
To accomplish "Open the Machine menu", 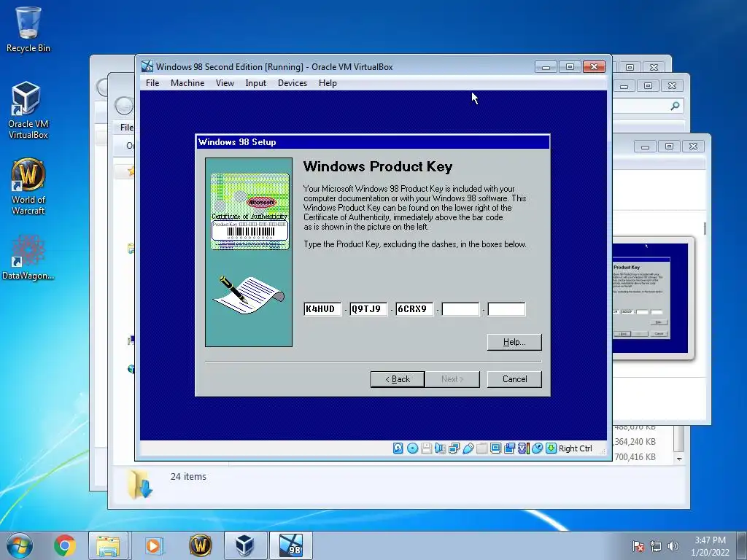I will point(187,83).
